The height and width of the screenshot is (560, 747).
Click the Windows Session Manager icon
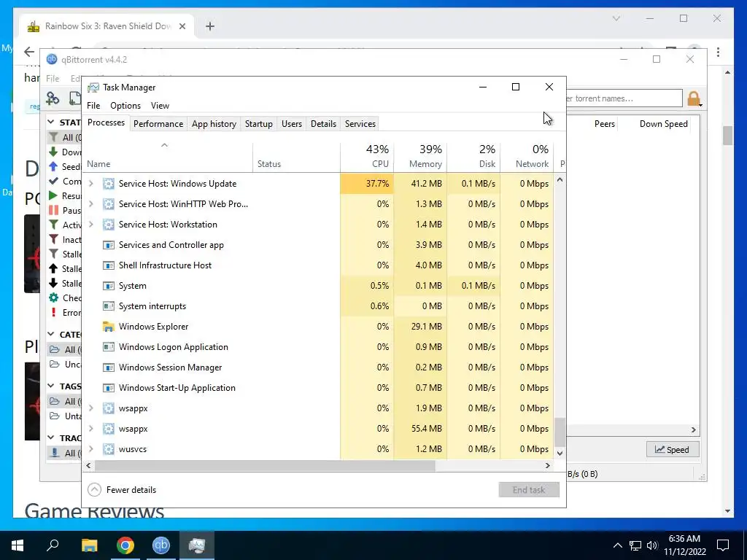tap(109, 367)
